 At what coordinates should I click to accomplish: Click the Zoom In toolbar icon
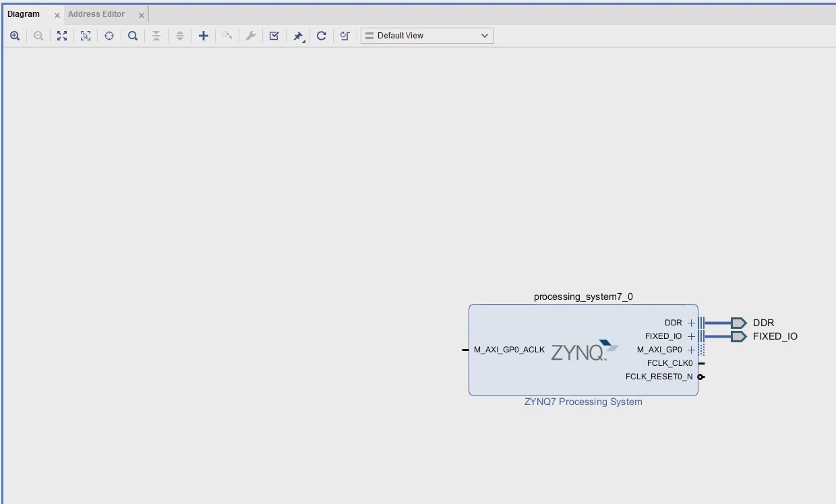pos(15,36)
